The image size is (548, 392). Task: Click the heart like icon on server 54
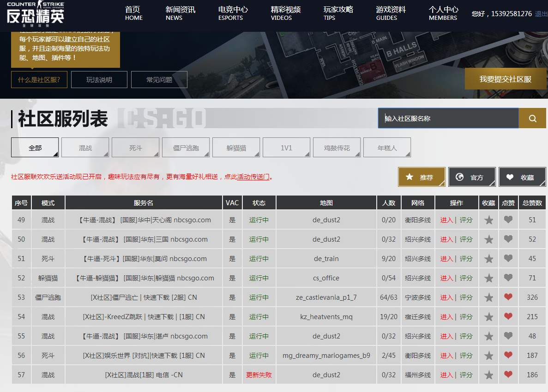point(508,316)
